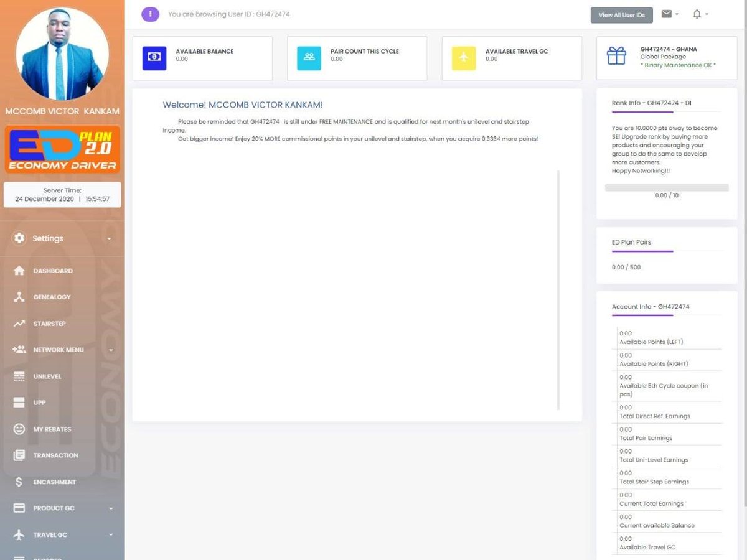The image size is (747, 560).
Task: Click the 'Total Uni-Level Earnings' row
Action: click(669, 455)
